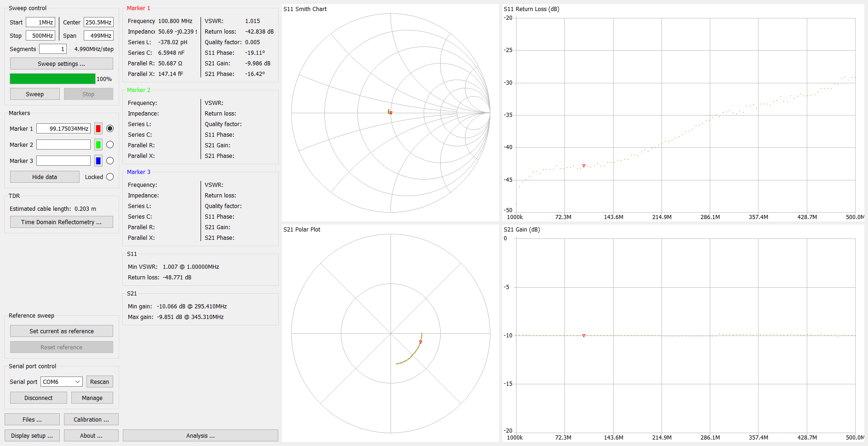
Task: Select the Marker 3 radio button
Action: [110, 161]
